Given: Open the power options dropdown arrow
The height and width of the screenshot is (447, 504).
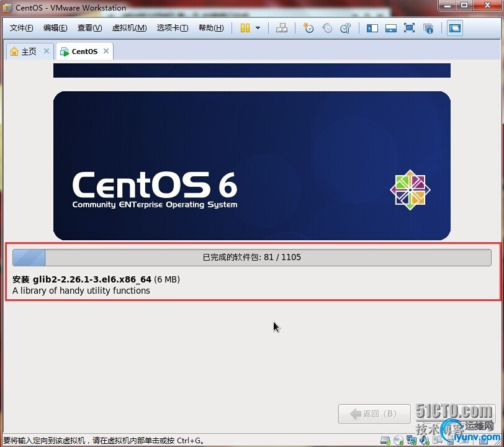Looking at the screenshot, I should (x=258, y=28).
